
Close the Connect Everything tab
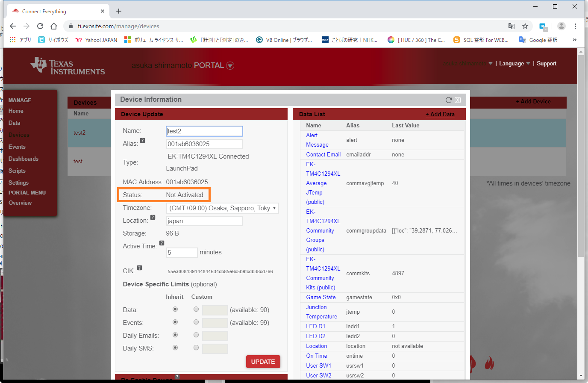[x=103, y=11]
